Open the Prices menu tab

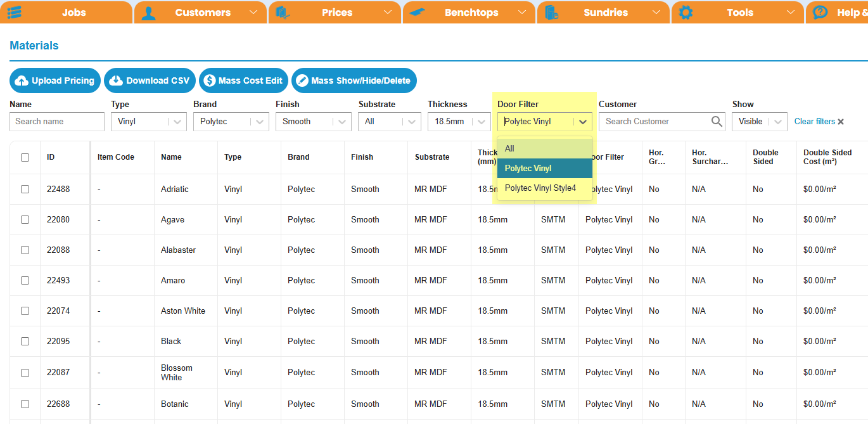(335, 12)
